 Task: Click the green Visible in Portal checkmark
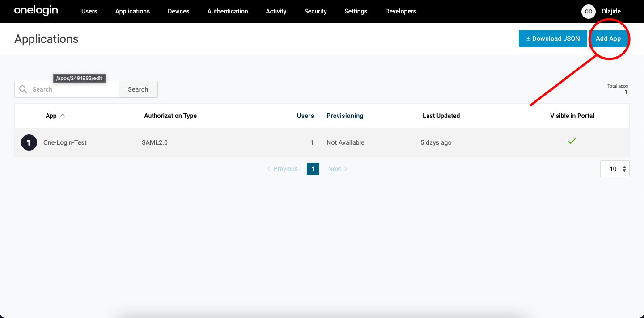(572, 141)
